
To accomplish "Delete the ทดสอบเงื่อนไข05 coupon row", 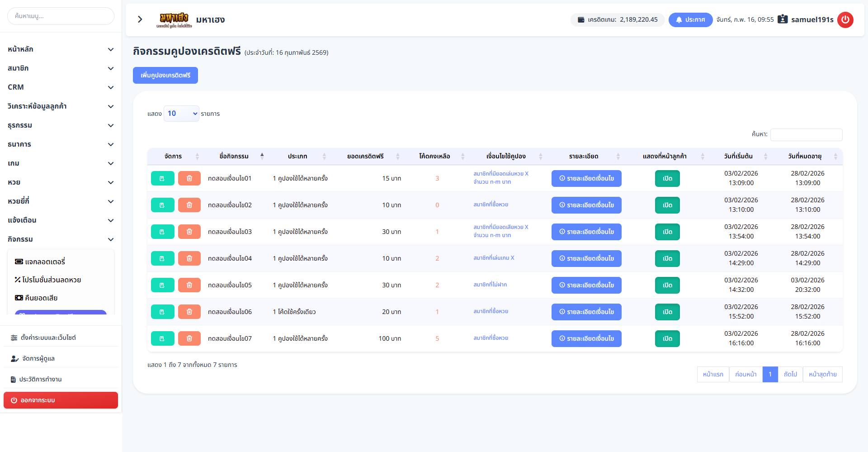I will point(189,285).
